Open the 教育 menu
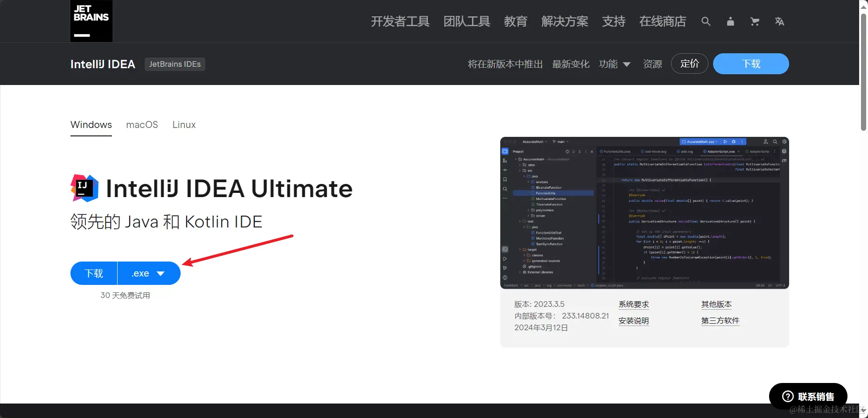The width and height of the screenshot is (868, 418). [516, 21]
